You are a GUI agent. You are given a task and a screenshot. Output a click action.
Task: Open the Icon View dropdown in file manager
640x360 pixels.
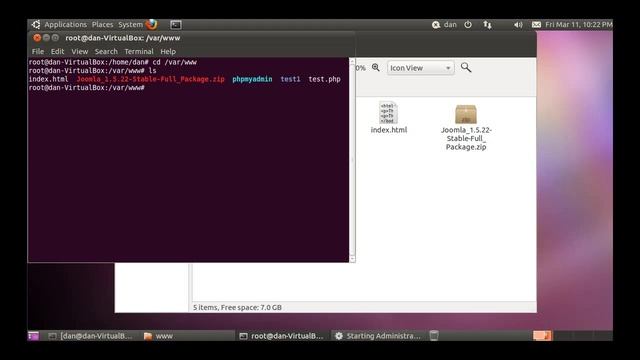click(420, 68)
